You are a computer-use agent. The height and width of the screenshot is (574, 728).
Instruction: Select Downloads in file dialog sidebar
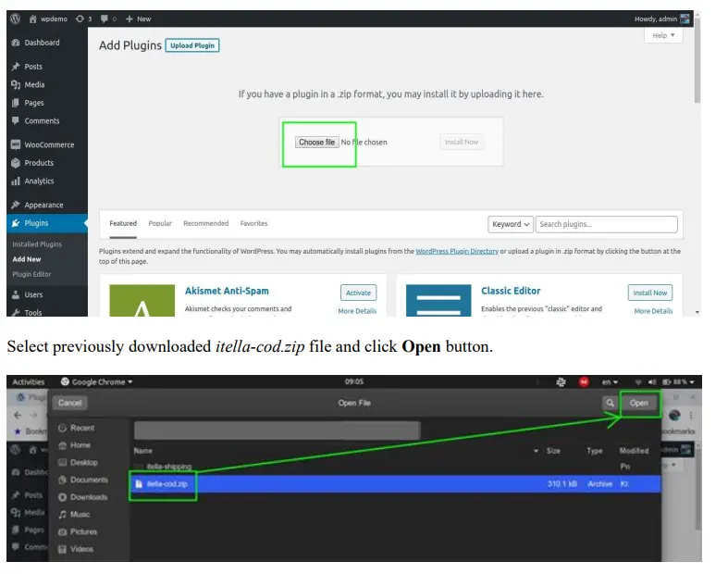(82, 497)
